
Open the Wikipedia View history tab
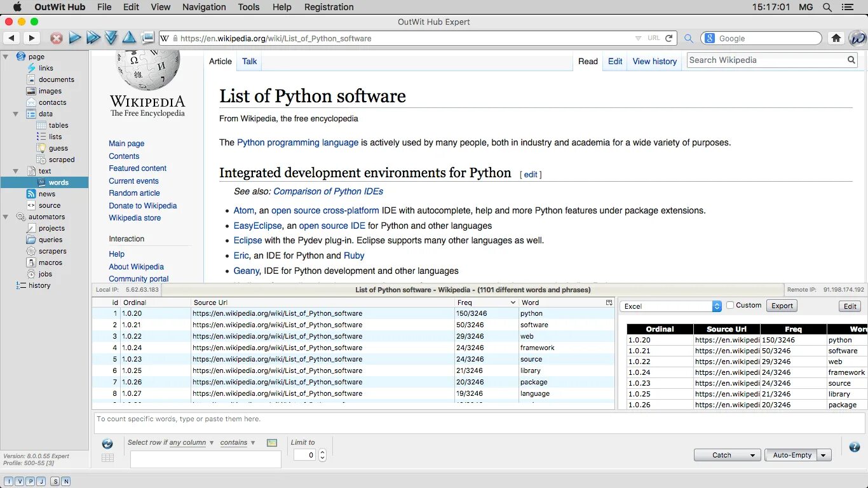tap(654, 61)
